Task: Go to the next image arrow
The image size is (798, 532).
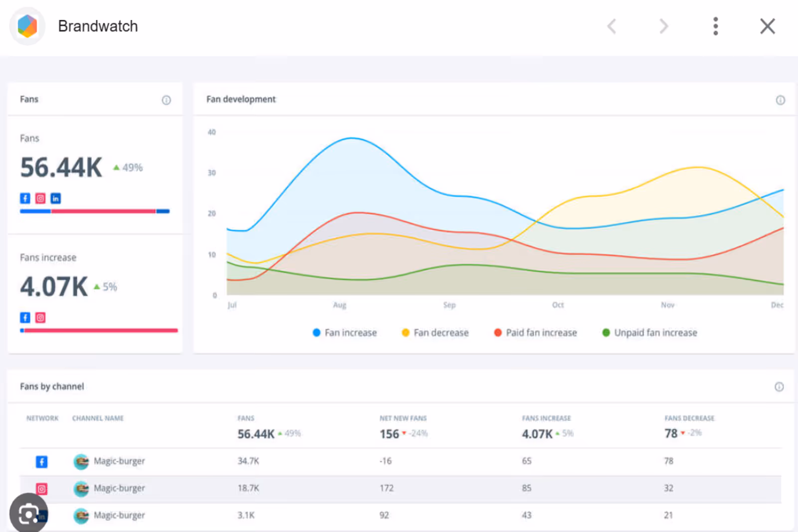Action: (x=663, y=26)
